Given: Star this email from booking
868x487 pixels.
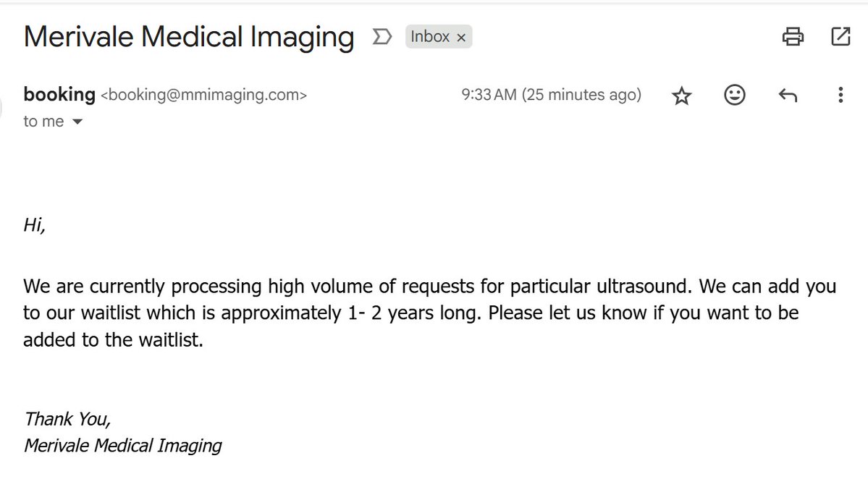Looking at the screenshot, I should click(681, 96).
